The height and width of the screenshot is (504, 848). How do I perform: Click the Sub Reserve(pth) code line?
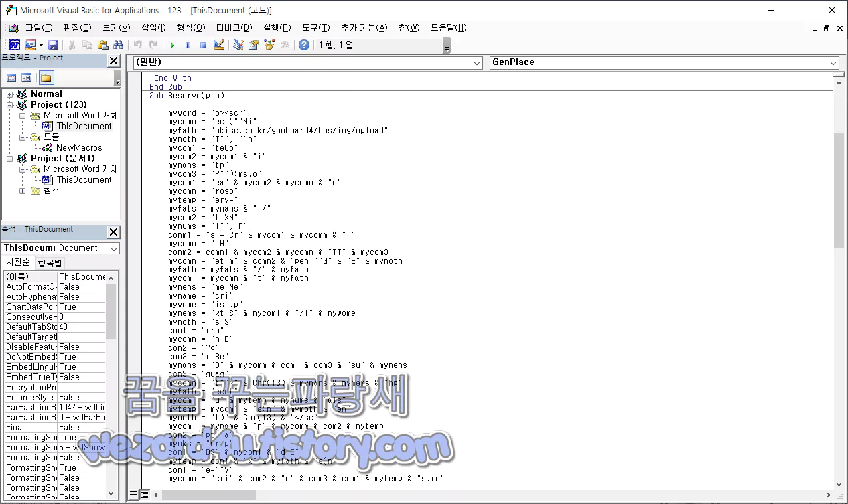click(x=187, y=96)
